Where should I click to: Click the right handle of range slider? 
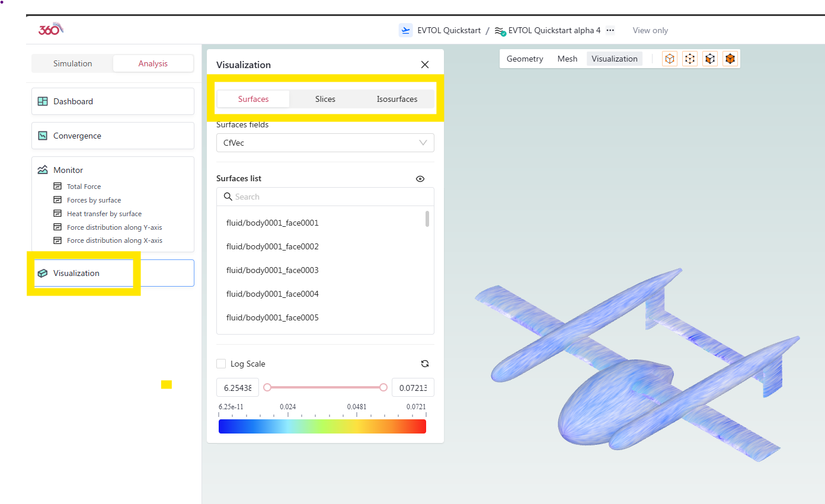tap(383, 387)
